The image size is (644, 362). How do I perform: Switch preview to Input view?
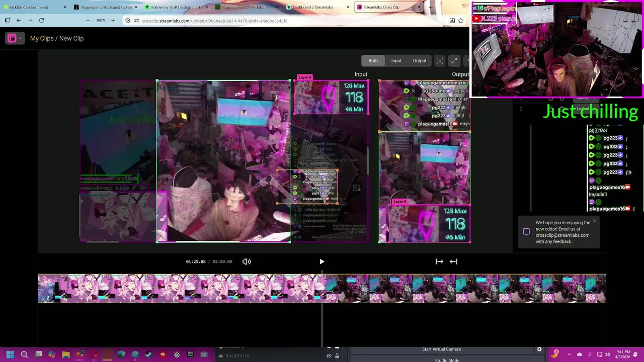click(x=396, y=61)
